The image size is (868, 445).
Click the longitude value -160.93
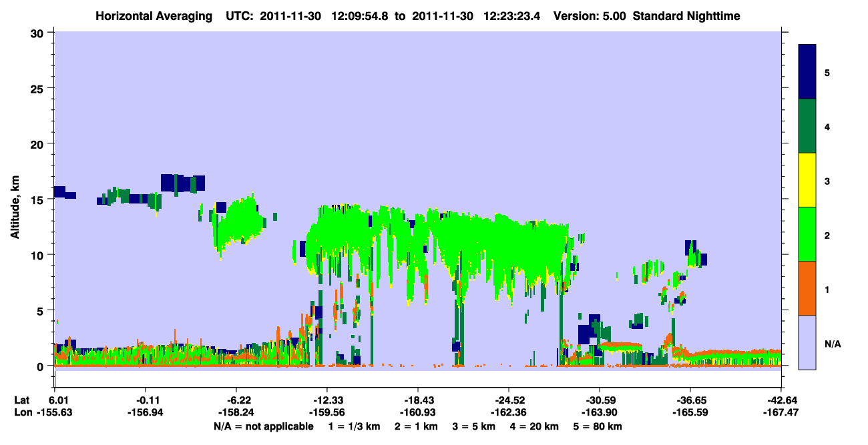click(x=417, y=412)
